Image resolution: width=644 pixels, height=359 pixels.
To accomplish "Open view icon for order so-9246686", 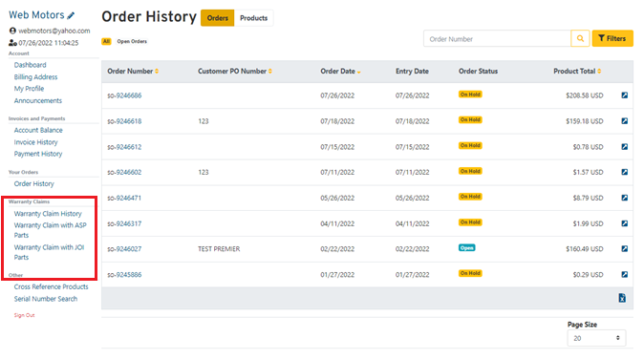I will (624, 95).
